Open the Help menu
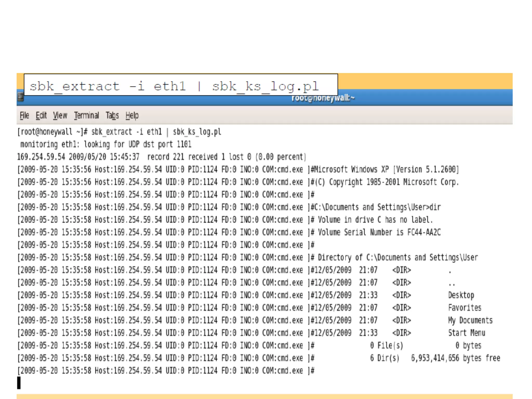 [x=132, y=115]
